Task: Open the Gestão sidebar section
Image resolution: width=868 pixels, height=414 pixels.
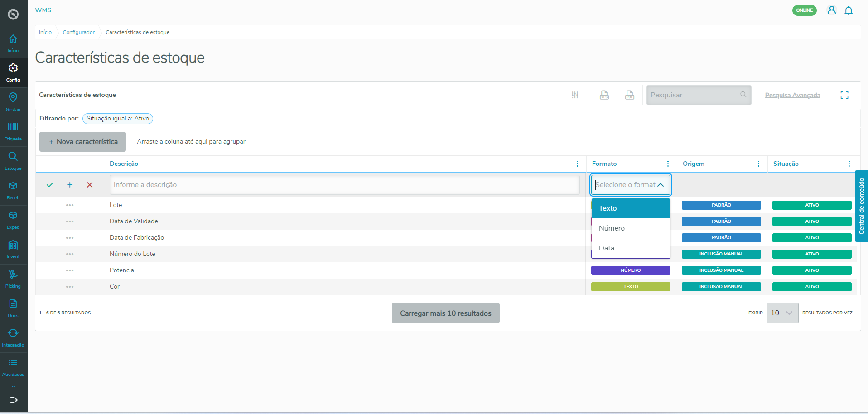Action: 13,102
